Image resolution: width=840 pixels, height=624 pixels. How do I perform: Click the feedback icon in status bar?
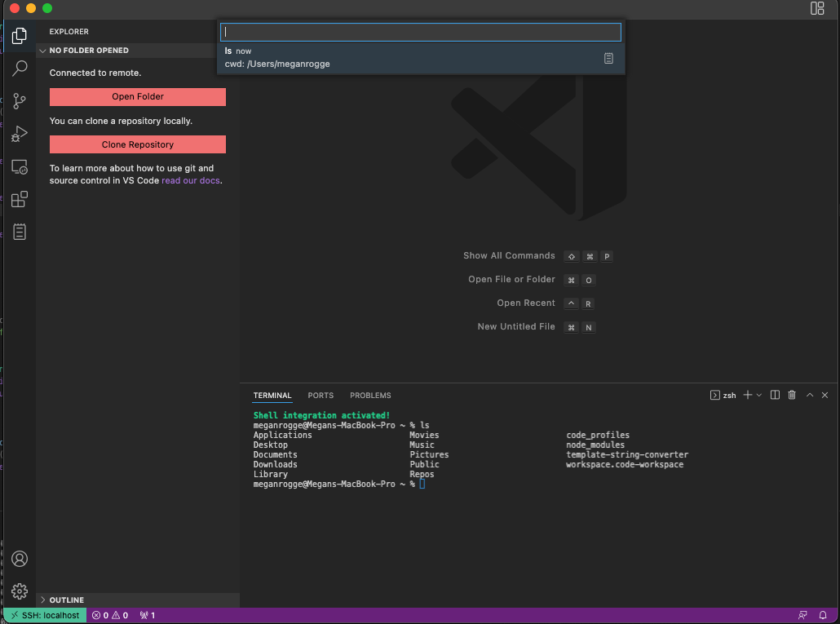point(802,615)
